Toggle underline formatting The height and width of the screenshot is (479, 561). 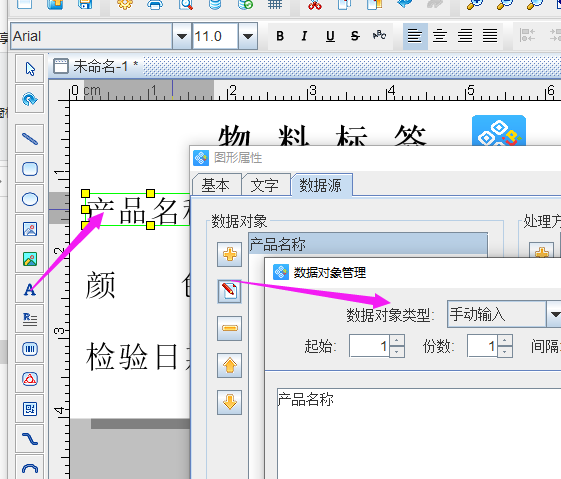click(330, 36)
